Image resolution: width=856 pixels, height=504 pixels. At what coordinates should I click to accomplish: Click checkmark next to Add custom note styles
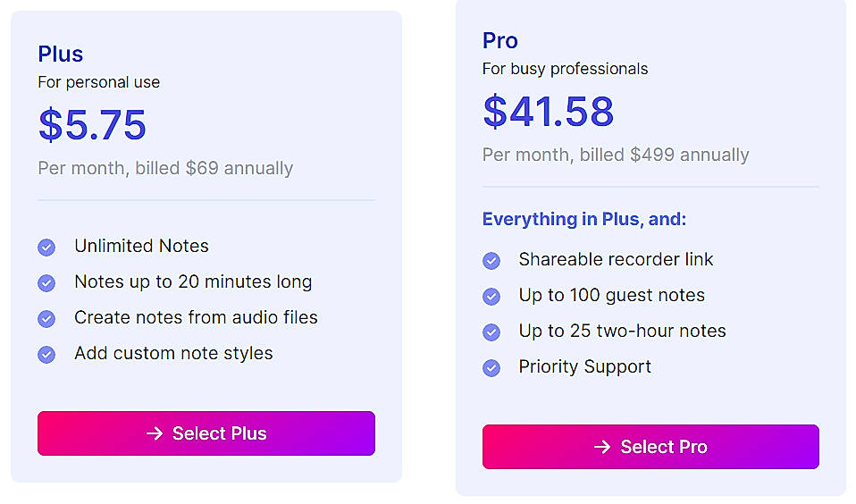[46, 354]
